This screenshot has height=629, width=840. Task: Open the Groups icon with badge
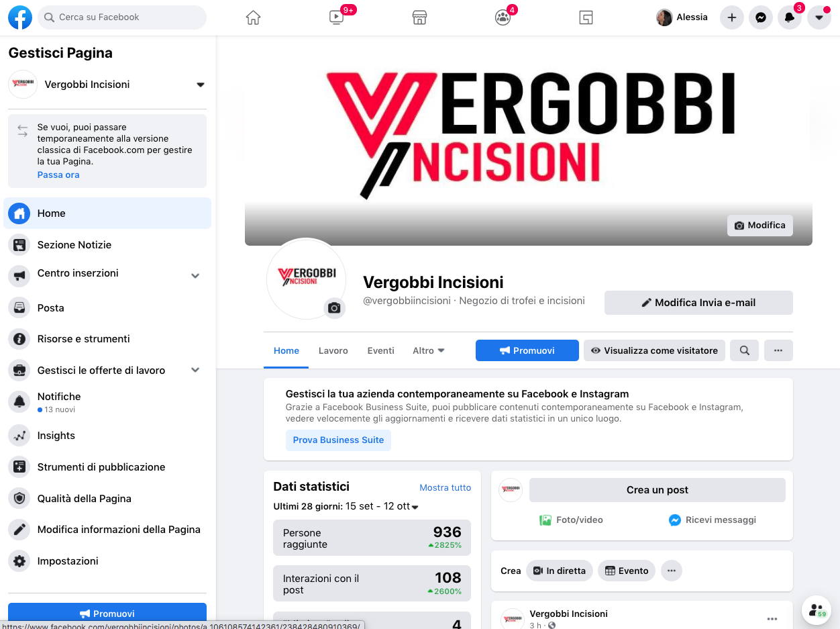(x=503, y=17)
